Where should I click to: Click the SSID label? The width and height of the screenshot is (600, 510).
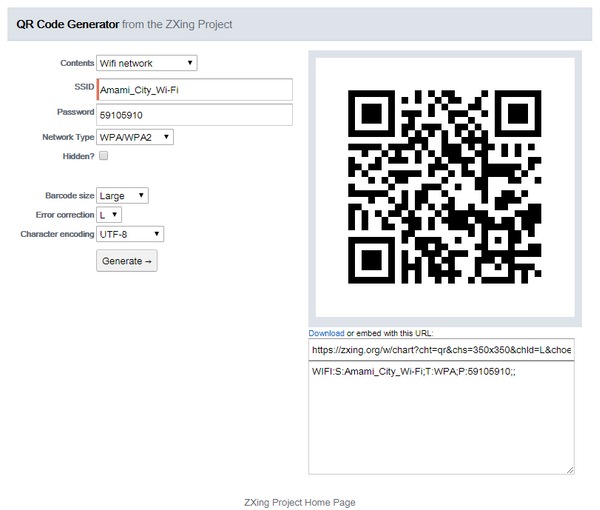pos(84,87)
